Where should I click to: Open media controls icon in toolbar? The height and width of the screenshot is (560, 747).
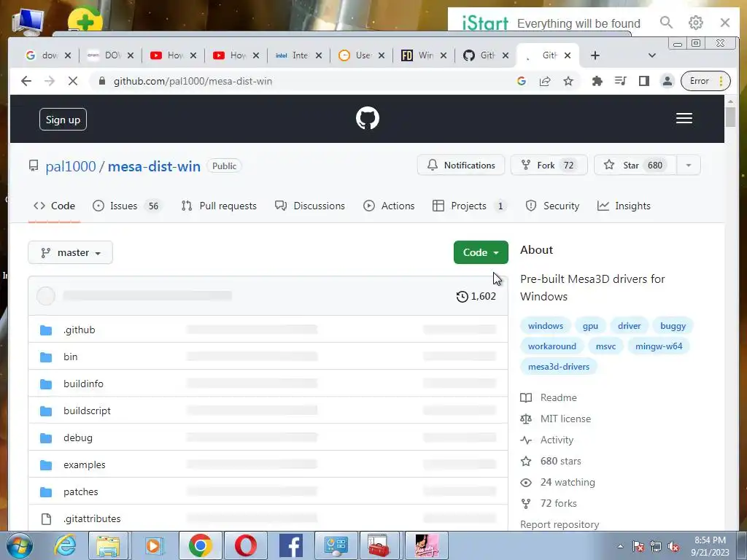[x=620, y=81]
